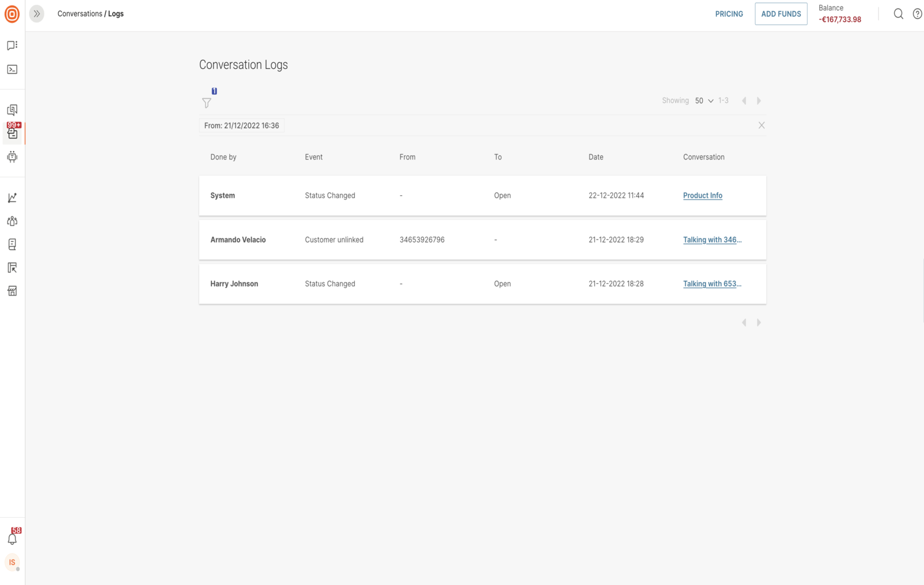924x585 pixels.
Task: Open the chatbot robot sidebar icon
Action: 12,157
